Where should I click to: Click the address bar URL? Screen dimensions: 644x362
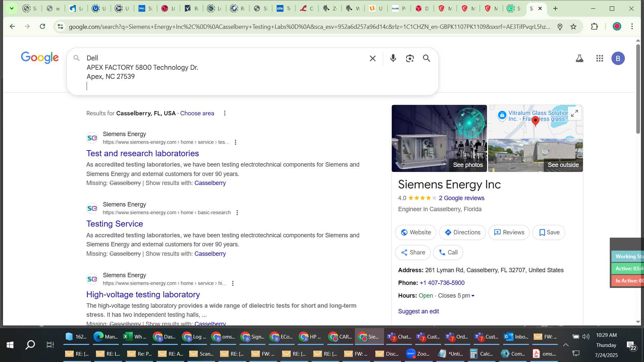click(309, 26)
